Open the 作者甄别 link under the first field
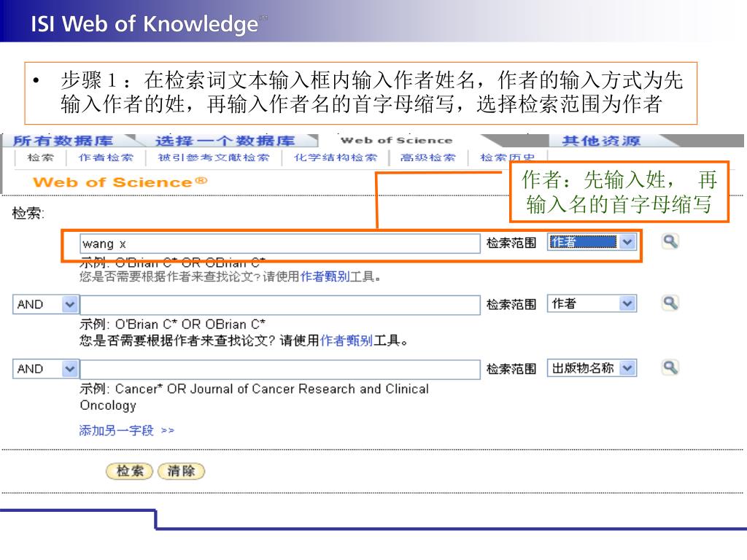This screenshot has width=747, height=560. 325,276
